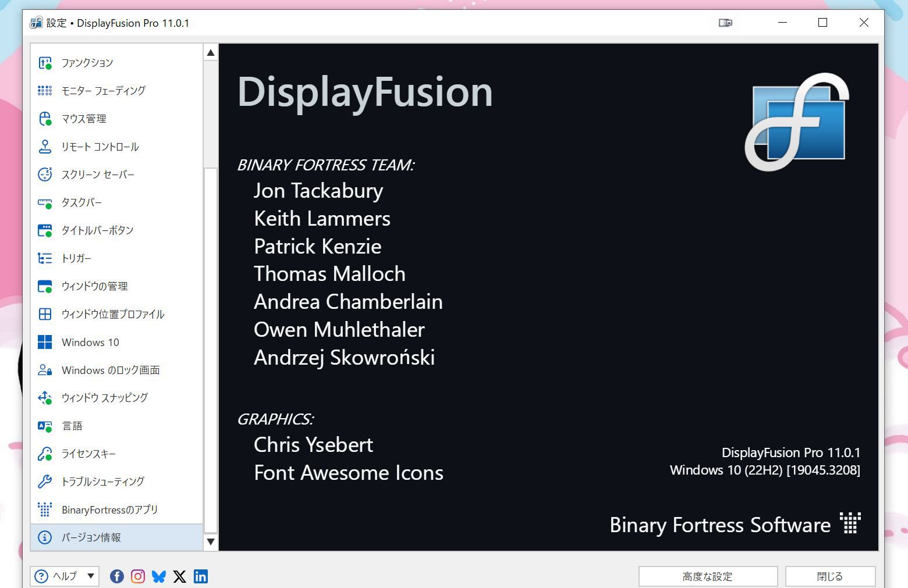908x588 pixels.
Task: Open the X social icon
Action: point(180,576)
